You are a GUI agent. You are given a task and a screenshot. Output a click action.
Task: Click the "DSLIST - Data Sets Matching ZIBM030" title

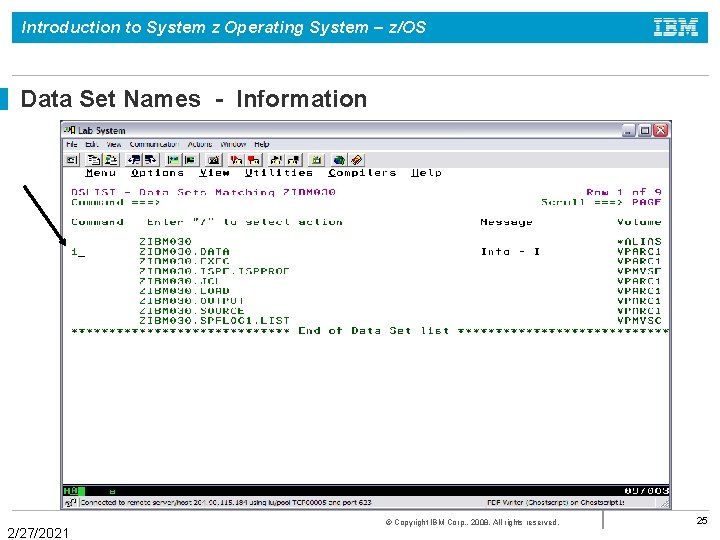203,192
